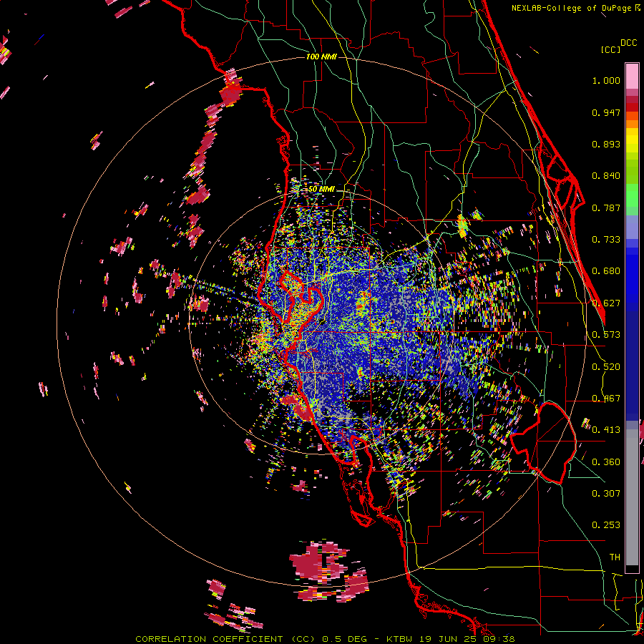Viewport: 644px width, 644px height.
Task: Click the 0.360 scale label
Action: tap(606, 462)
